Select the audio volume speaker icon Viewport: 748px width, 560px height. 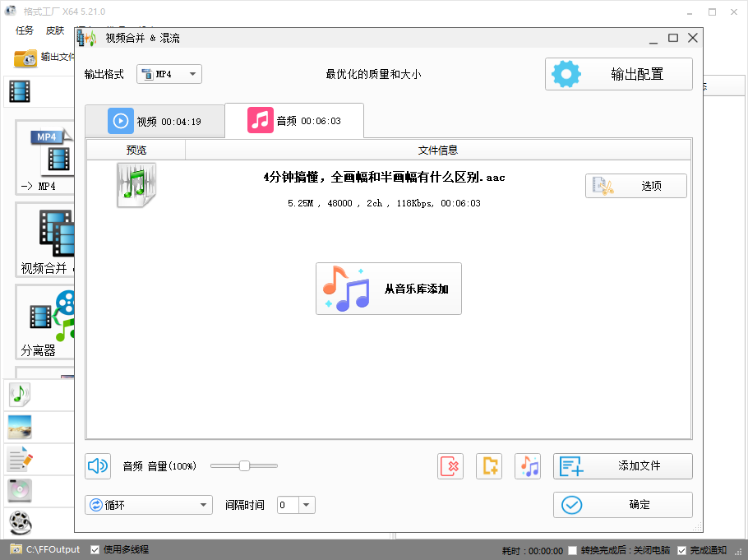click(x=98, y=465)
